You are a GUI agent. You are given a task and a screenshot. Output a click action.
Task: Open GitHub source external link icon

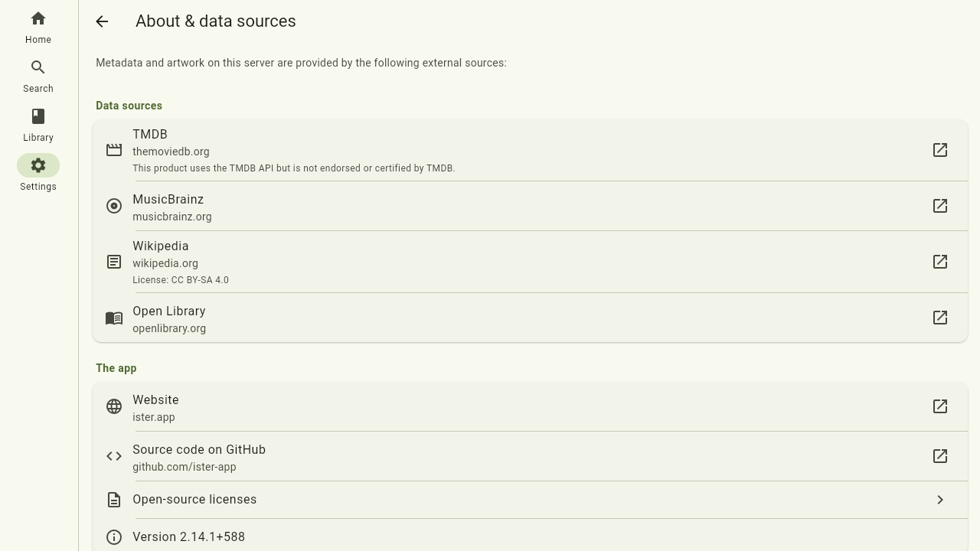[x=940, y=456]
